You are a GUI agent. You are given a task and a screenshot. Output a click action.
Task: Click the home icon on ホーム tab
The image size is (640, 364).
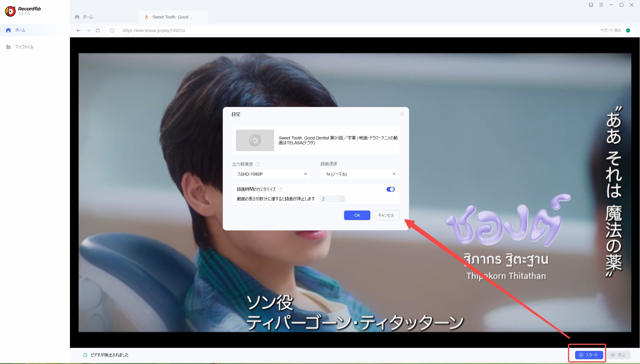click(x=77, y=17)
